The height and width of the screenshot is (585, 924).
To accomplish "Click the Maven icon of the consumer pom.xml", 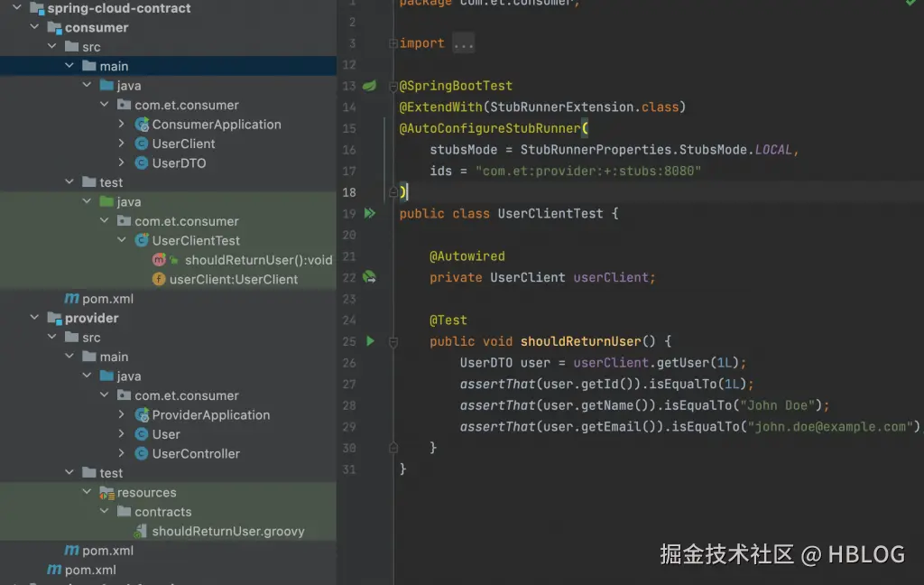I will click(71, 299).
